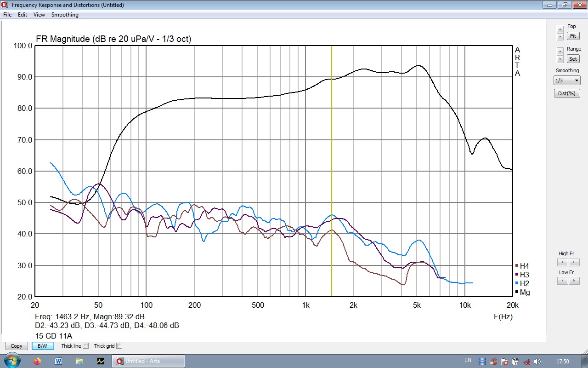Select the Untitled - Arta taskbar button
588x368 pixels.
[148, 361]
